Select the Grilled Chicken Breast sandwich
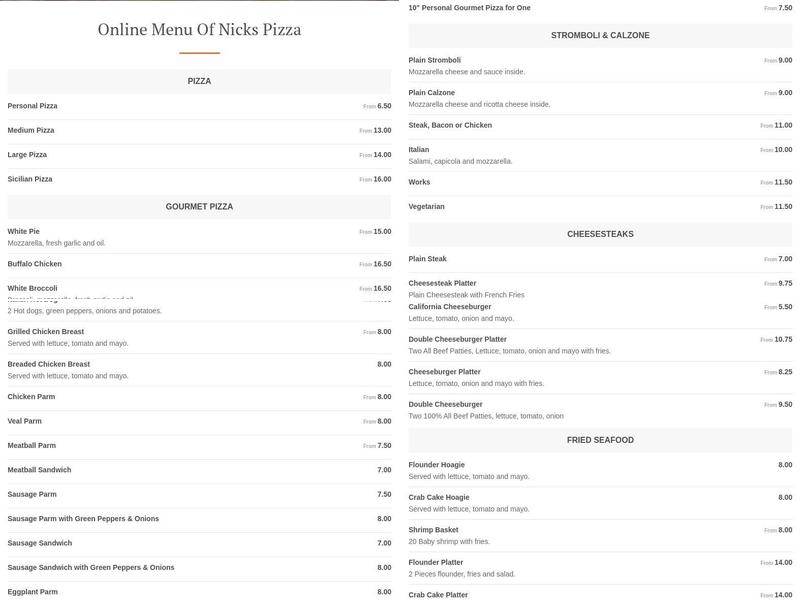The image size is (800, 600). (46, 332)
